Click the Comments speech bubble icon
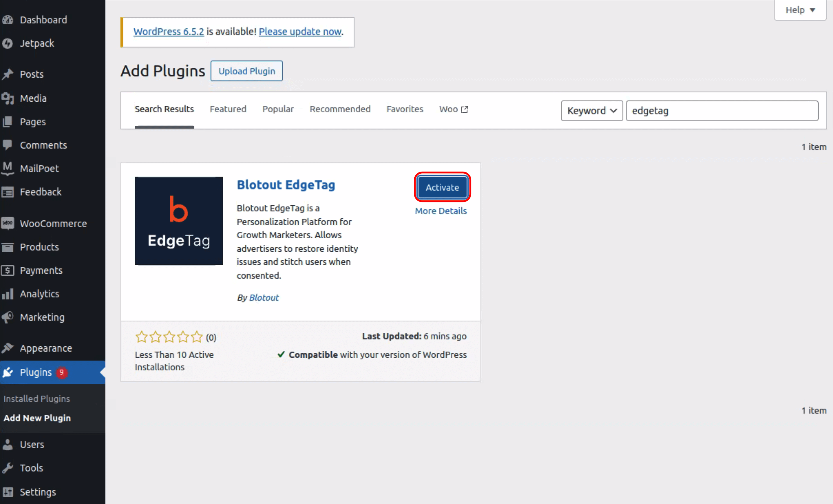 [8, 145]
